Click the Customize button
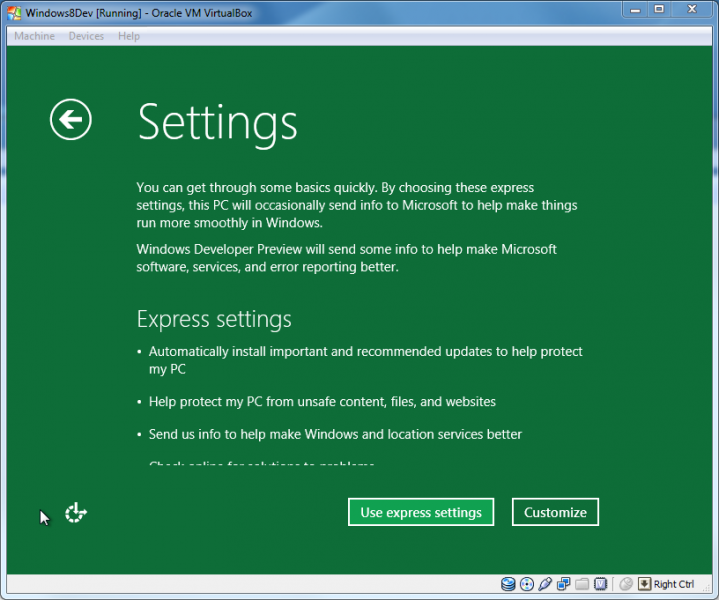 pos(555,512)
